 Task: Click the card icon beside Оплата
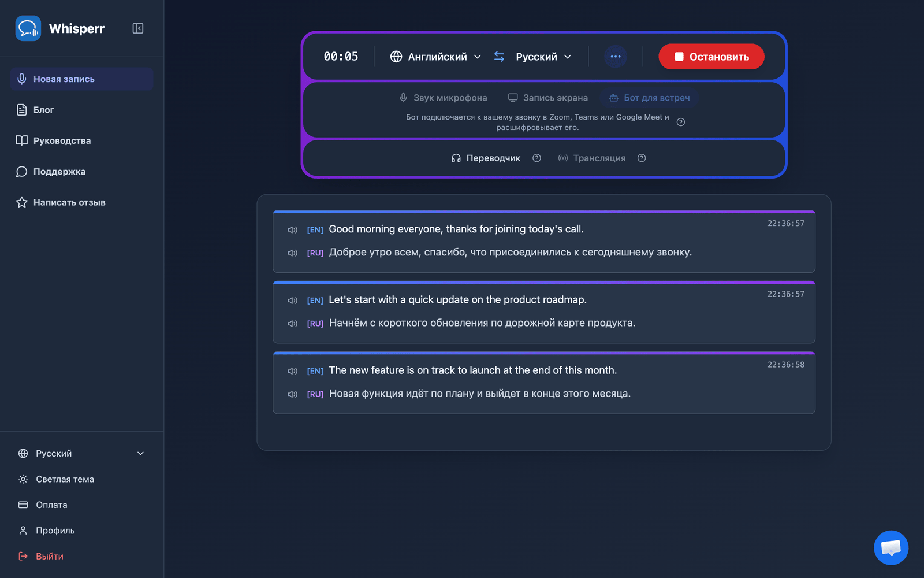click(23, 505)
